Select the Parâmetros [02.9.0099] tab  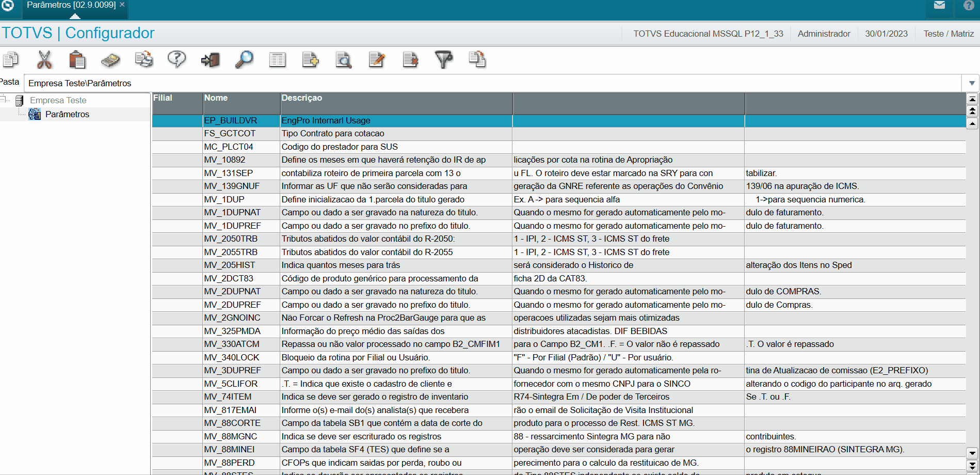click(x=71, y=5)
